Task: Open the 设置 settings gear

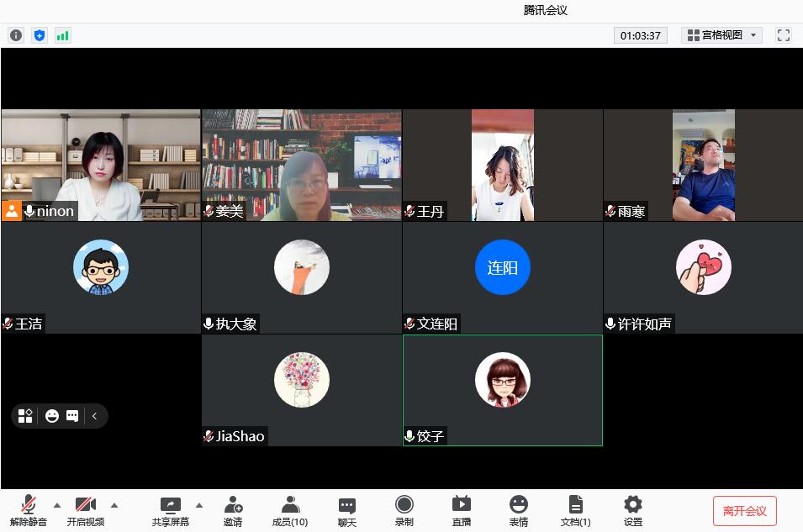Action: [633, 510]
